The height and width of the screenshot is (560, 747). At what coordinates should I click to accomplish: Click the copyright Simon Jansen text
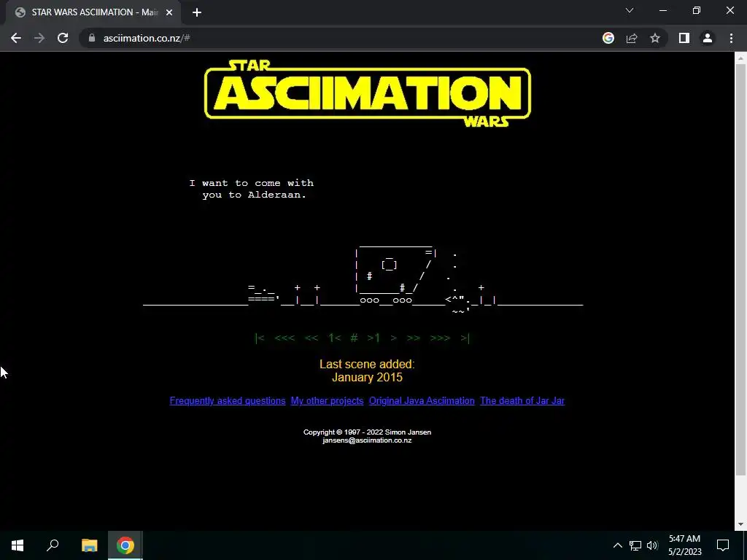(367, 432)
